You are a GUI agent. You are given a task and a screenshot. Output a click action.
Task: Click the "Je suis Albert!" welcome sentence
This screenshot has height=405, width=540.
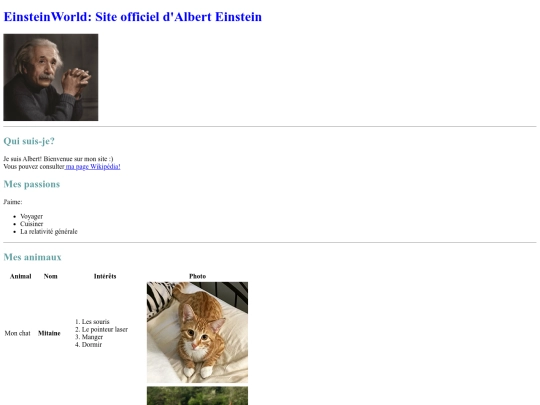pyautogui.click(x=58, y=159)
